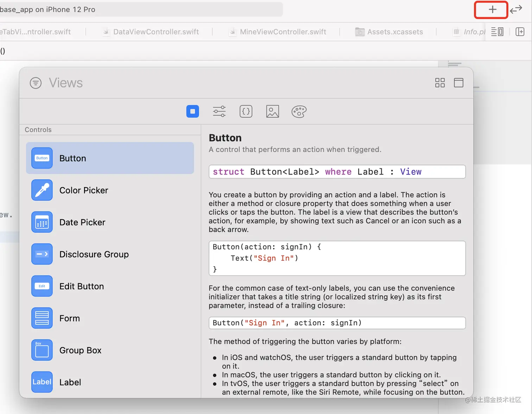Select the Modifiers library sliders icon

pos(219,112)
